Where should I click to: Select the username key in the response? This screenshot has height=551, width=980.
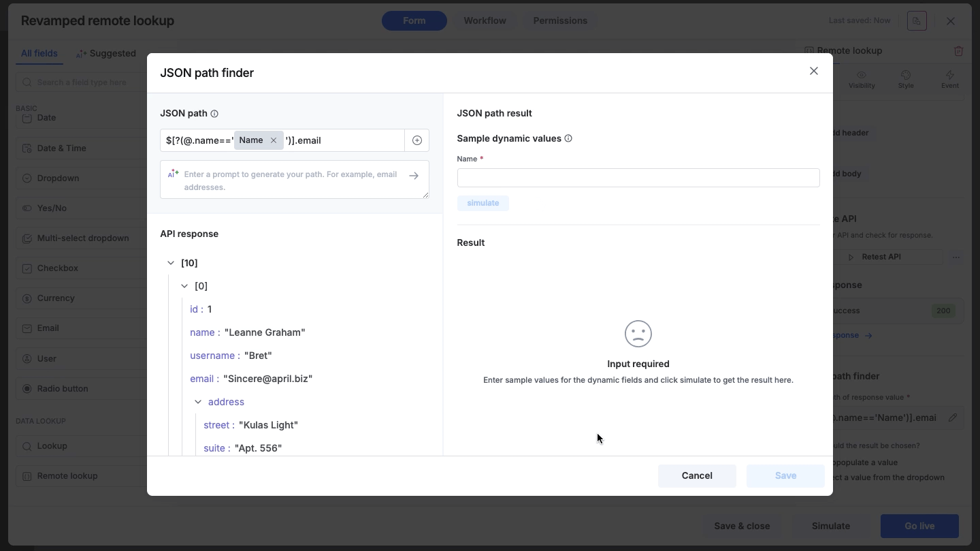(212, 356)
